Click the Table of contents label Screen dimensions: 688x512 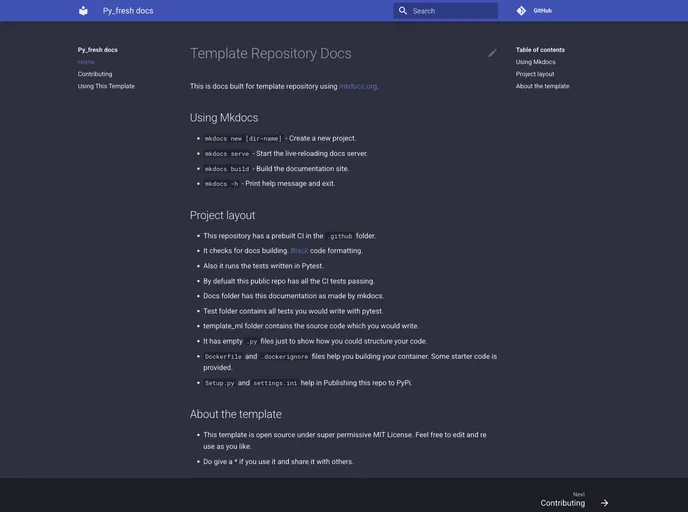pos(540,50)
